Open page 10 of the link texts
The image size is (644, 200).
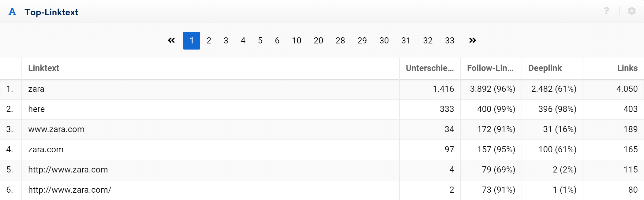click(296, 40)
